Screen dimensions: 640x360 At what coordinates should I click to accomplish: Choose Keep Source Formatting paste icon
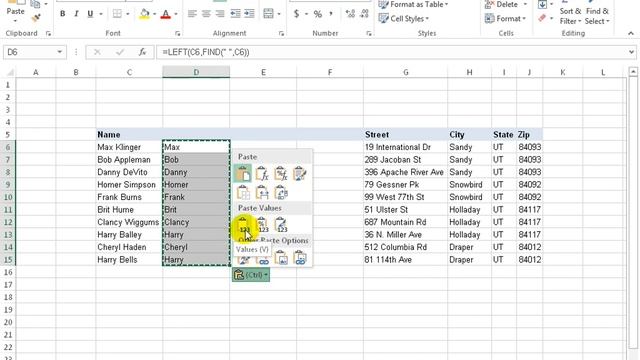[x=300, y=173]
